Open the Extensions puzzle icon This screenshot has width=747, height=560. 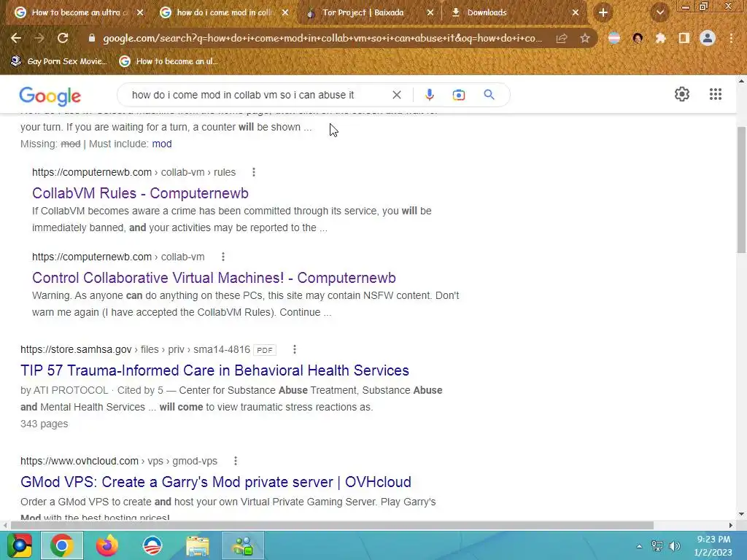coord(660,38)
